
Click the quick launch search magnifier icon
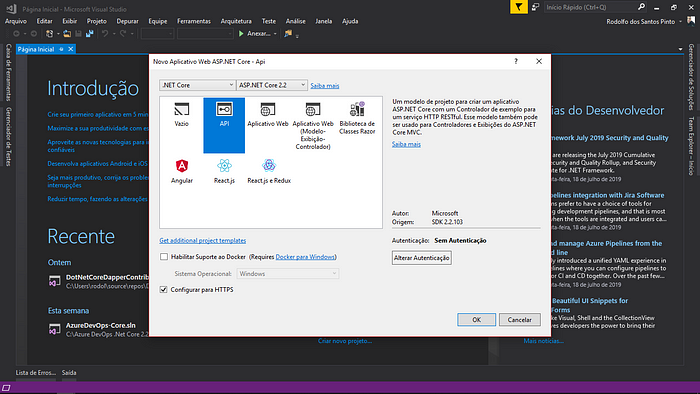[641, 7]
